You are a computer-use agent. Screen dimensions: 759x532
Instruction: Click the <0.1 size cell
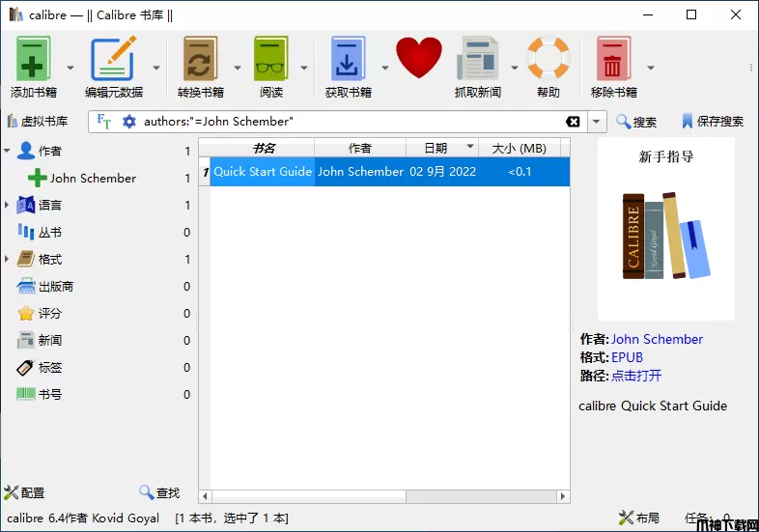point(520,171)
